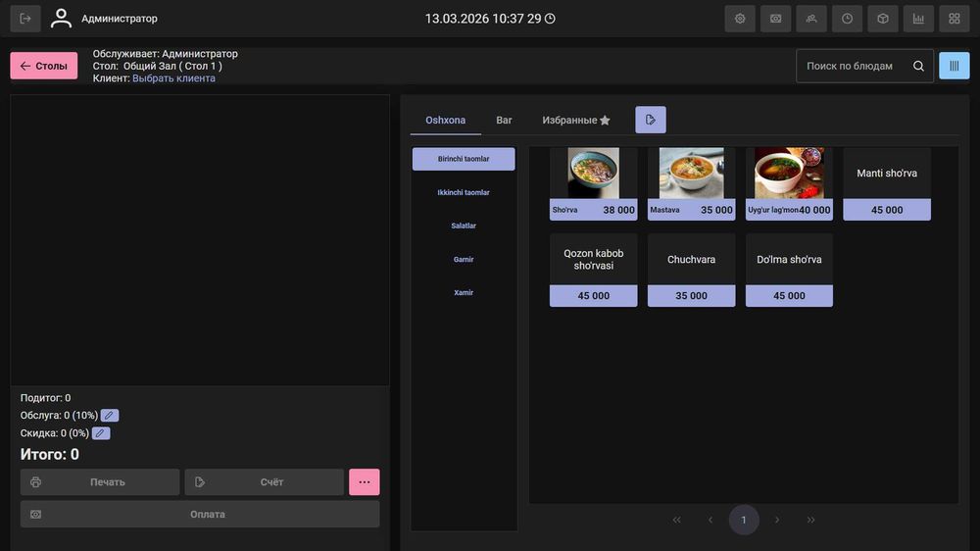Select the Ikkinchi taomlar category
Image resolution: width=980 pixels, height=551 pixels.
[464, 192]
